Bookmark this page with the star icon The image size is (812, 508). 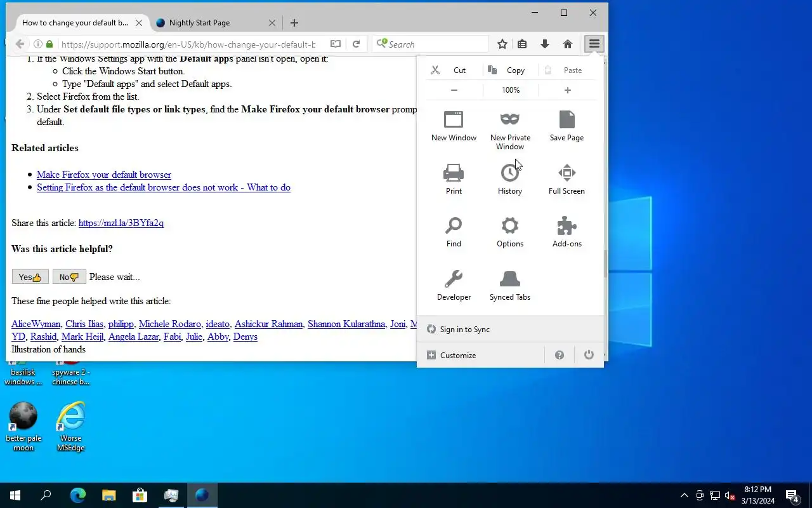point(502,44)
